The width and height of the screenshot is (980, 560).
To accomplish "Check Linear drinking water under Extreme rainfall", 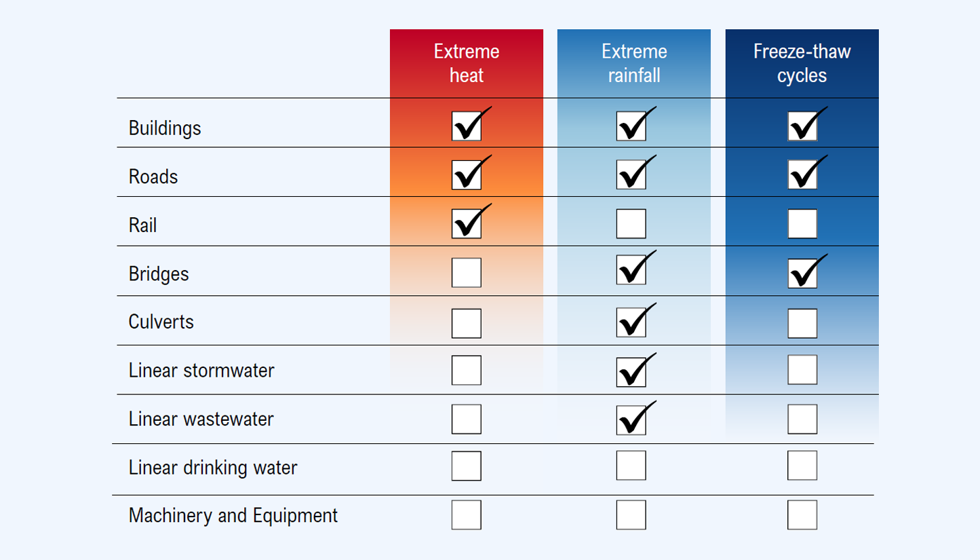I will tap(631, 466).
